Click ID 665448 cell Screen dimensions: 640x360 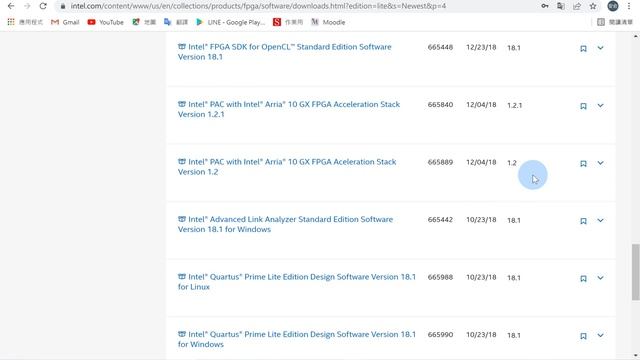click(440, 47)
